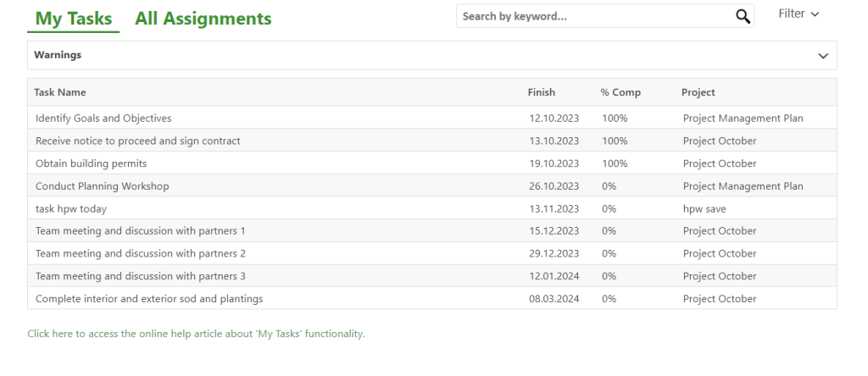
Task: Open Team meeting with partners 2 task
Action: [141, 253]
